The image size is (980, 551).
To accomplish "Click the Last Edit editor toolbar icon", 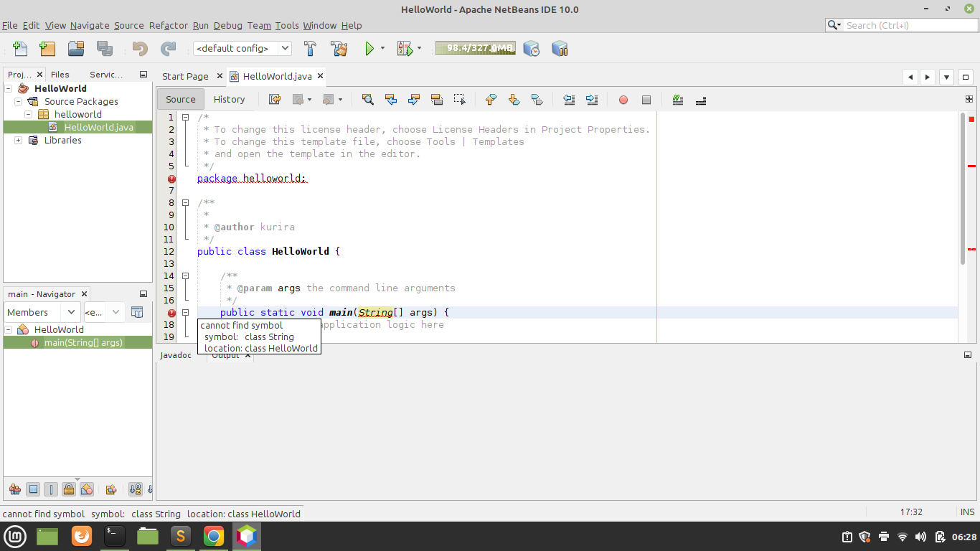I will coord(275,100).
